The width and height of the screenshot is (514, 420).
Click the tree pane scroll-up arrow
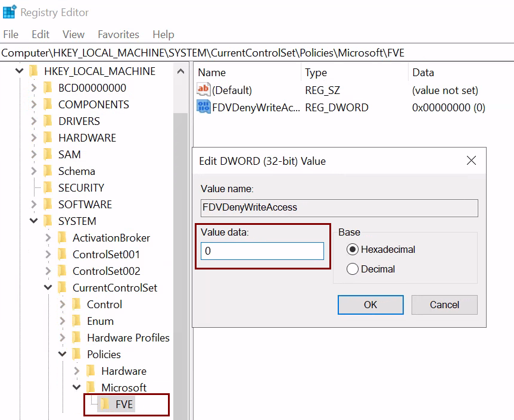pos(180,71)
